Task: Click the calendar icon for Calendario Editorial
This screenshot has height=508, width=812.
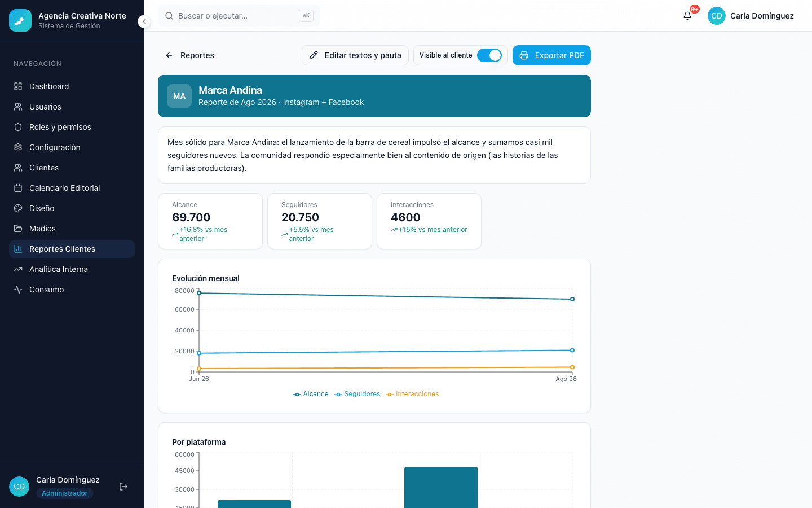Action: [x=18, y=188]
